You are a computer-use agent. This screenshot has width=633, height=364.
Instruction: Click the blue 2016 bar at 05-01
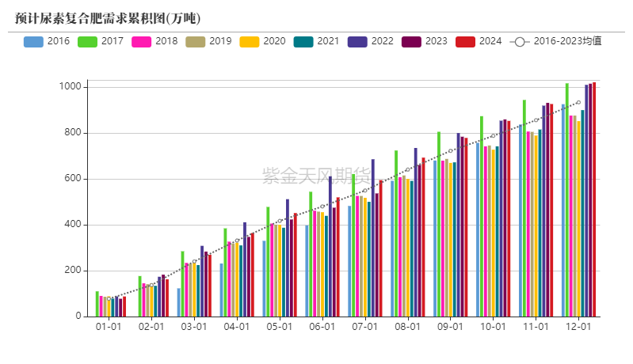tap(264, 279)
